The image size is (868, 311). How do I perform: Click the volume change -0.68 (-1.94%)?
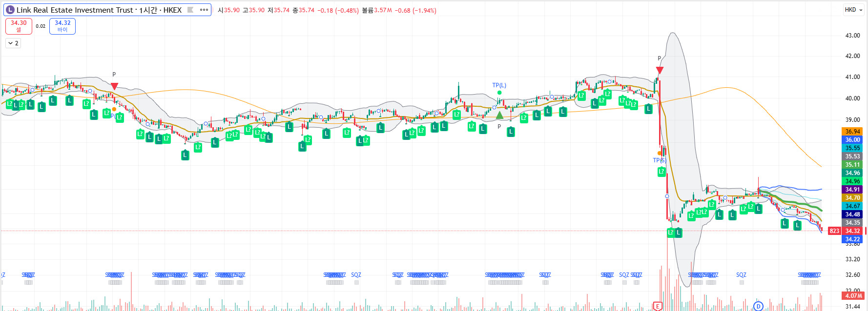(415, 10)
